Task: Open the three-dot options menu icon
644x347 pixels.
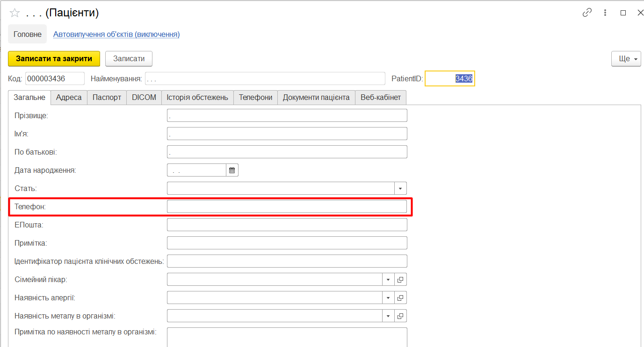Action: 605,13
